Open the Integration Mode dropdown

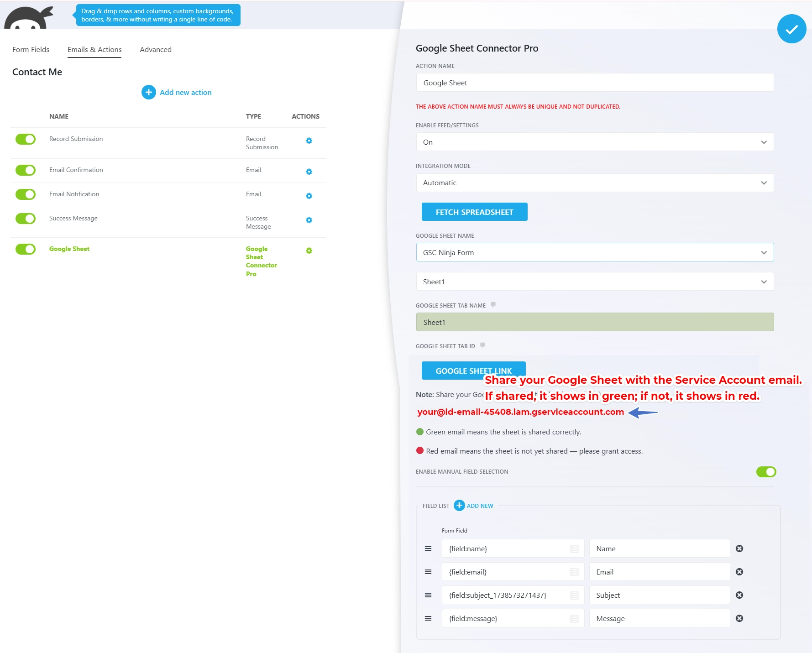pos(594,183)
